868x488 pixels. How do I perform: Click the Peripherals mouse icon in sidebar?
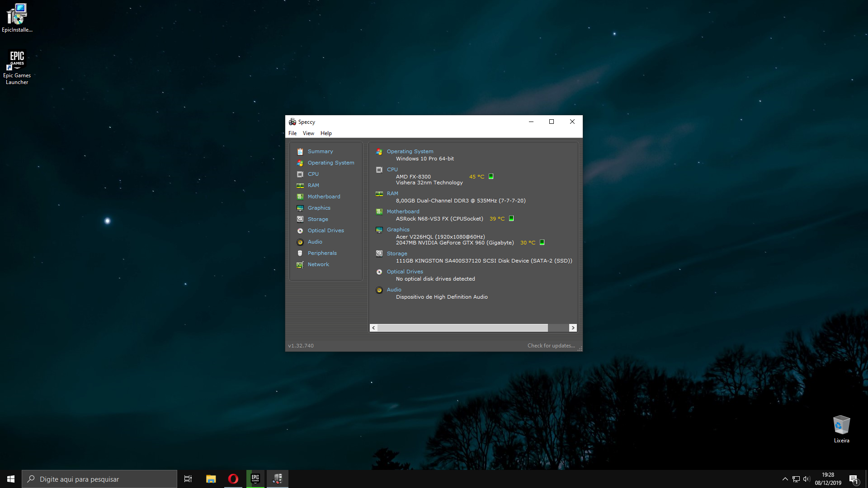300,253
